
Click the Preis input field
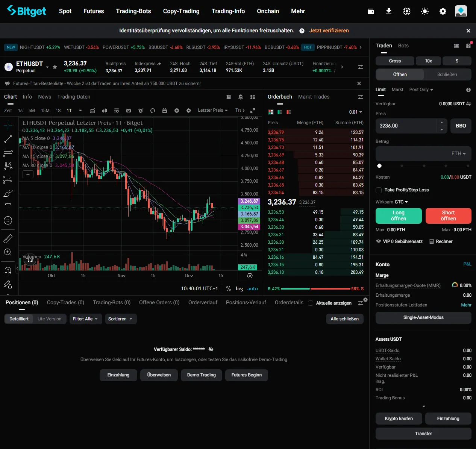point(406,126)
